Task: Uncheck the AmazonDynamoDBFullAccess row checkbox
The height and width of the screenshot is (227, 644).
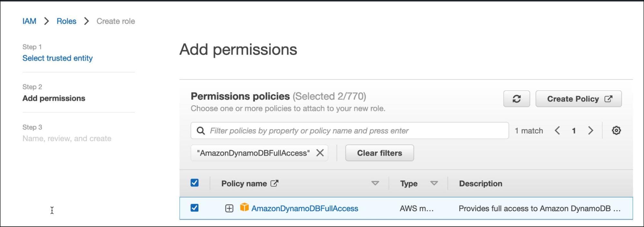Action: [x=195, y=208]
